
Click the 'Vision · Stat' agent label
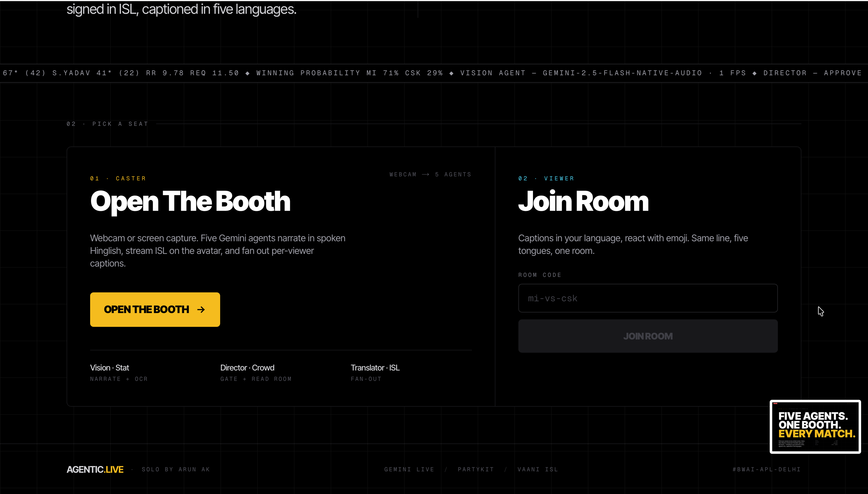click(110, 368)
